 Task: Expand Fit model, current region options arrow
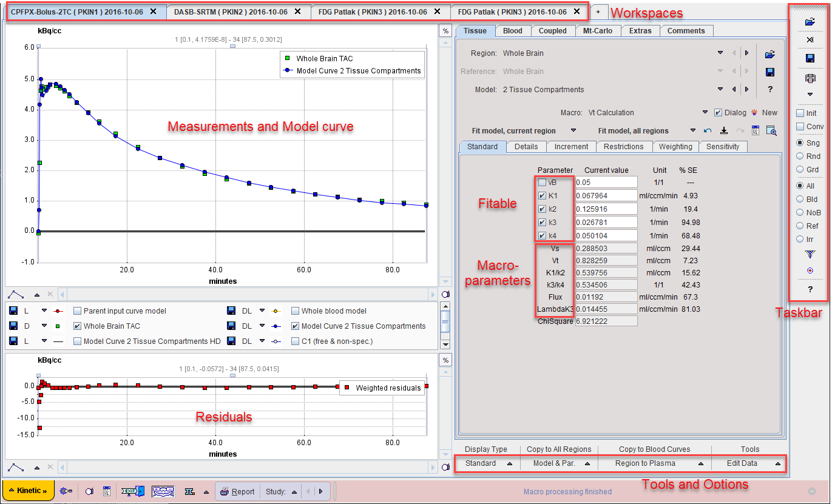[573, 131]
